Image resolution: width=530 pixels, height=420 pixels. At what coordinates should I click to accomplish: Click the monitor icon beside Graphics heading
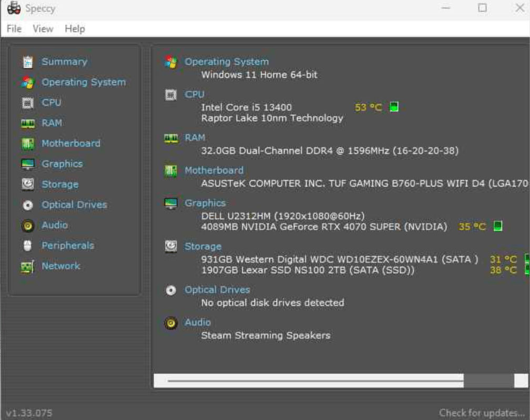click(171, 203)
